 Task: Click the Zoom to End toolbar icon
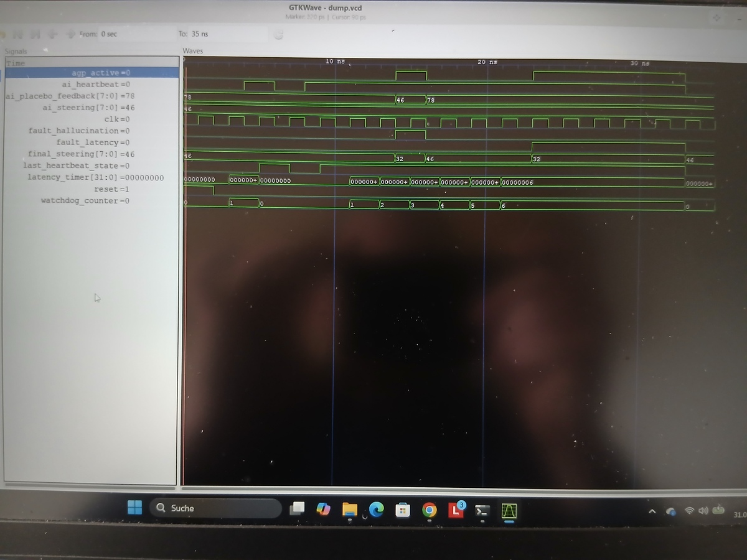click(x=35, y=34)
